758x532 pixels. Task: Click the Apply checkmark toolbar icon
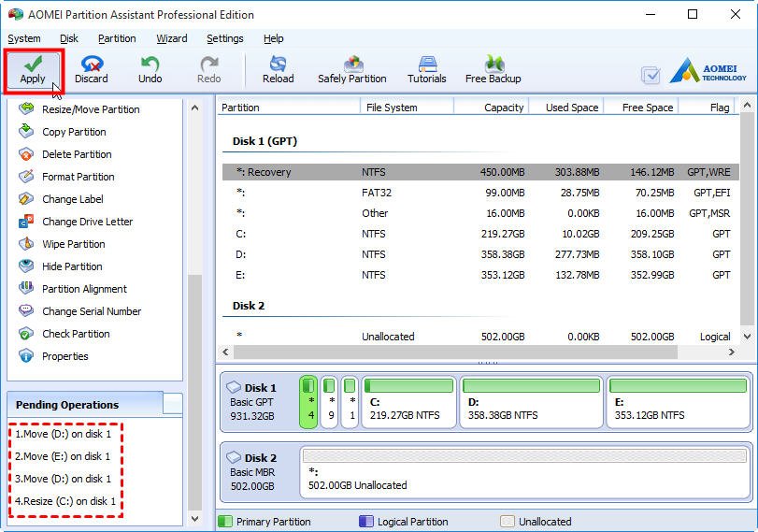[x=33, y=70]
